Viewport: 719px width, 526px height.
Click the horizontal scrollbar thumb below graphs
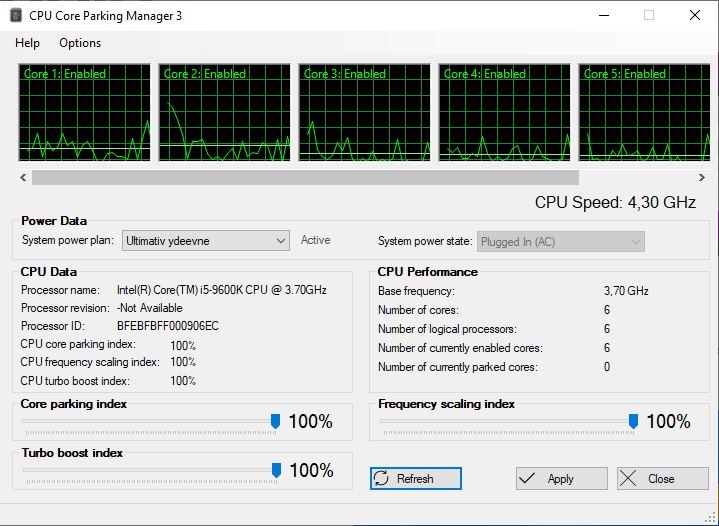pos(305,177)
